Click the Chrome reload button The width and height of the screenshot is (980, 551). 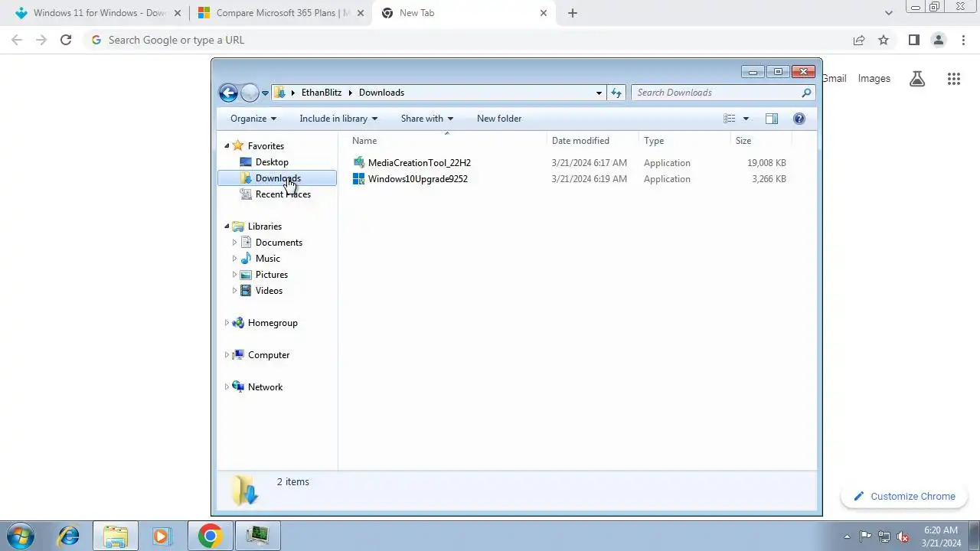[x=66, y=40]
